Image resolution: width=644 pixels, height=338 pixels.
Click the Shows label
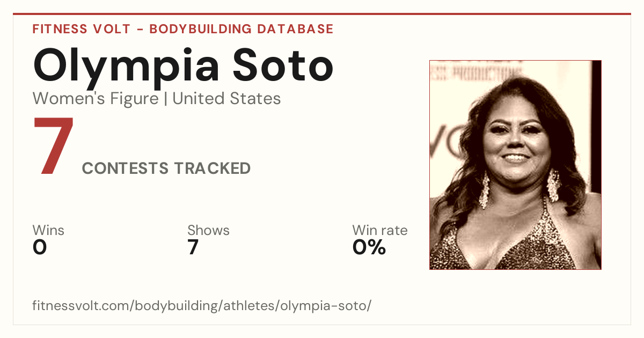pyautogui.click(x=208, y=230)
